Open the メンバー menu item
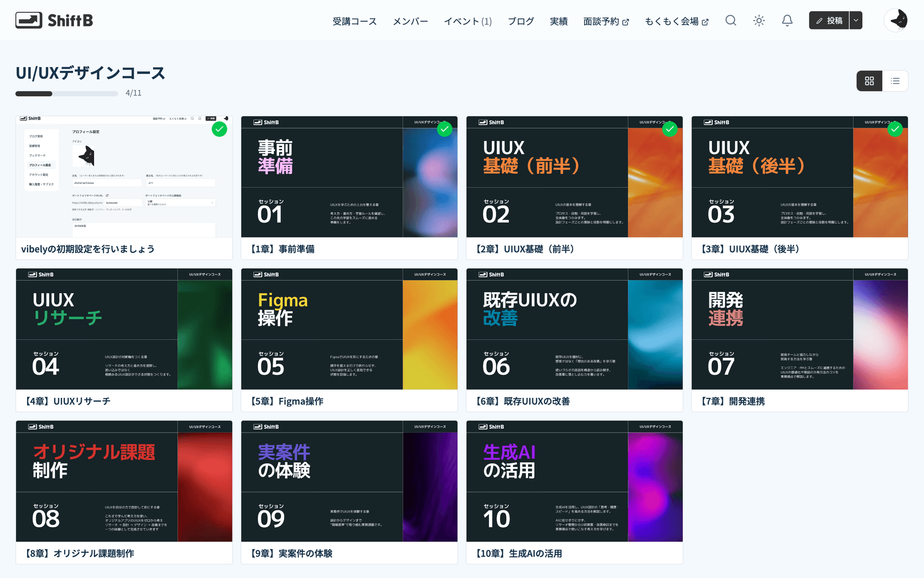924x578 pixels. (x=411, y=21)
